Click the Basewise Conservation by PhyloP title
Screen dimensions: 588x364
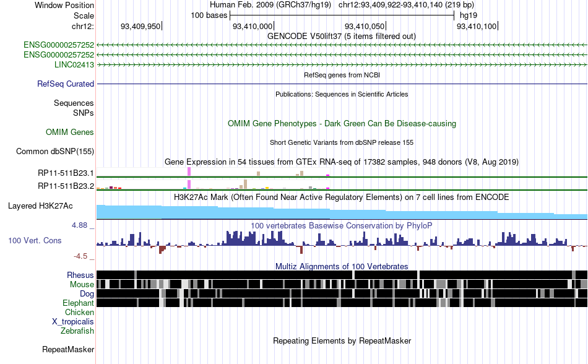[342, 226]
